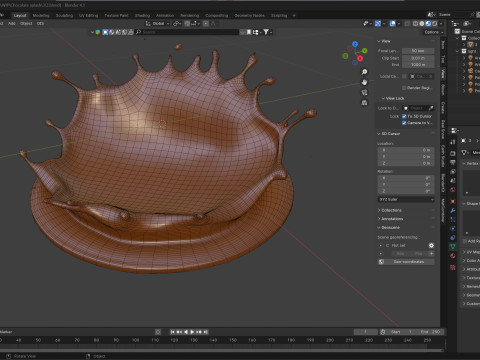
Task: Toggle viewport gizmos display
Action: [378, 23]
